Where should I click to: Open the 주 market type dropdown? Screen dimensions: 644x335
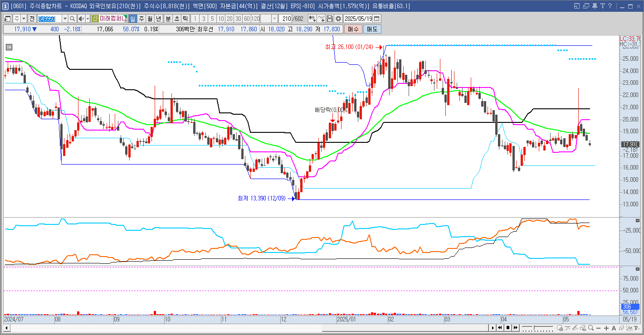click(24, 19)
